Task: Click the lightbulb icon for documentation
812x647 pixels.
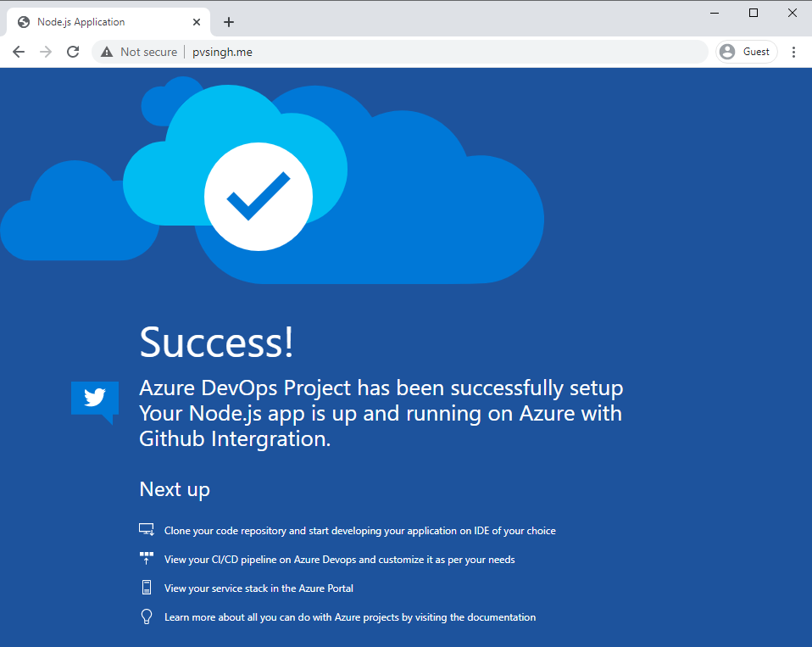Action: [146, 616]
